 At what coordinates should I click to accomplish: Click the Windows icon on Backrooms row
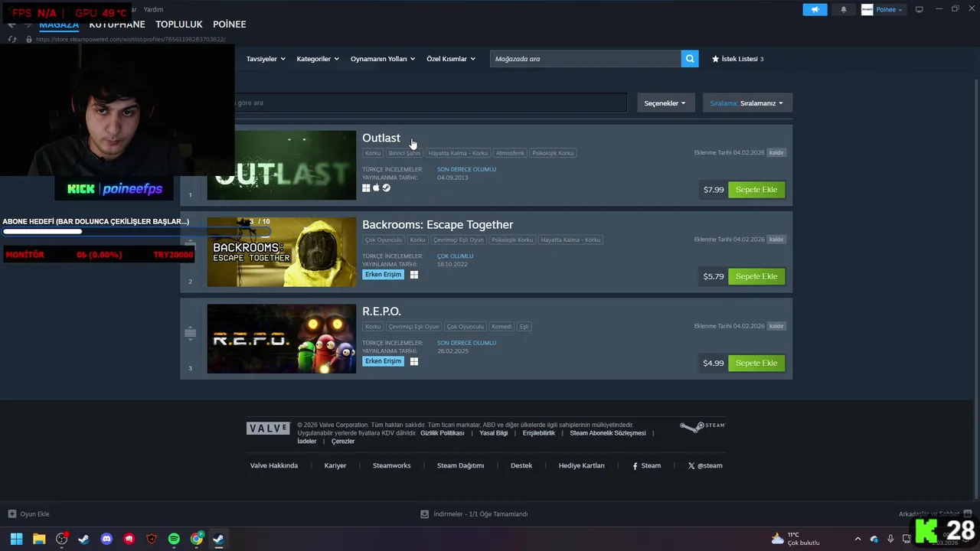coord(414,275)
